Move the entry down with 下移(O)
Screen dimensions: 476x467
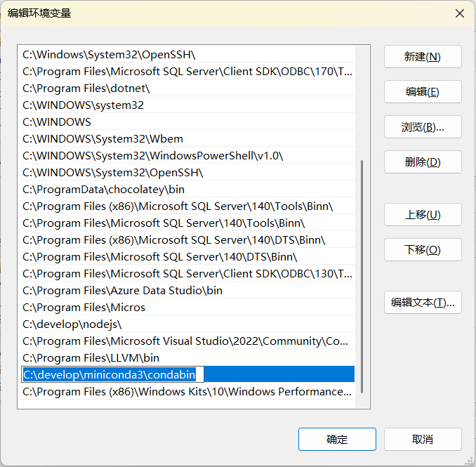coord(423,249)
